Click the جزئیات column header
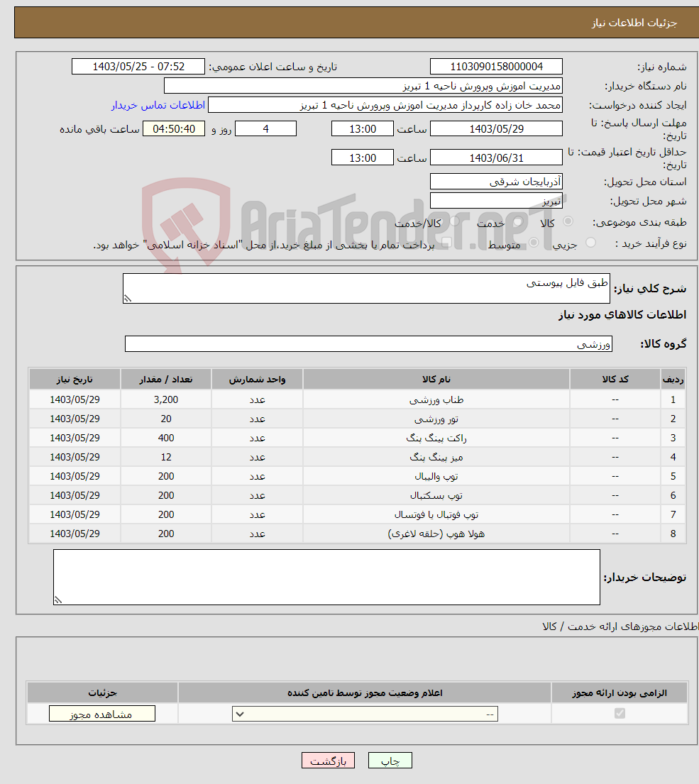This screenshot has width=699, height=784. click(102, 693)
